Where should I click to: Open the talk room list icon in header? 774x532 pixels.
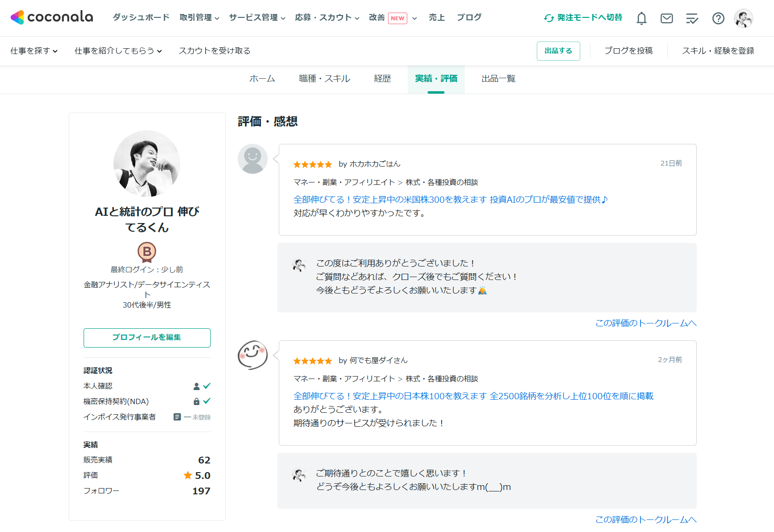coord(692,18)
